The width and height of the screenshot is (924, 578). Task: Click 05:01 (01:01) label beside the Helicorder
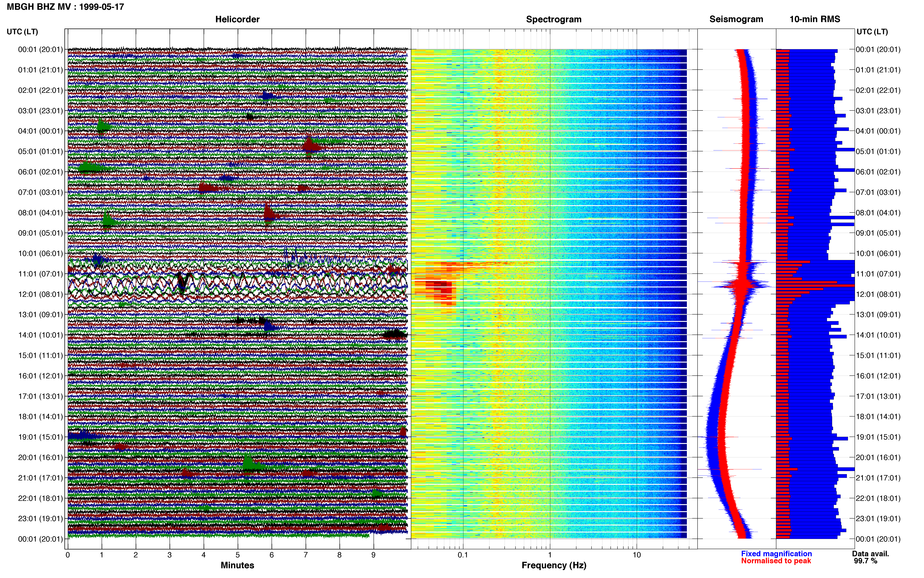41,151
